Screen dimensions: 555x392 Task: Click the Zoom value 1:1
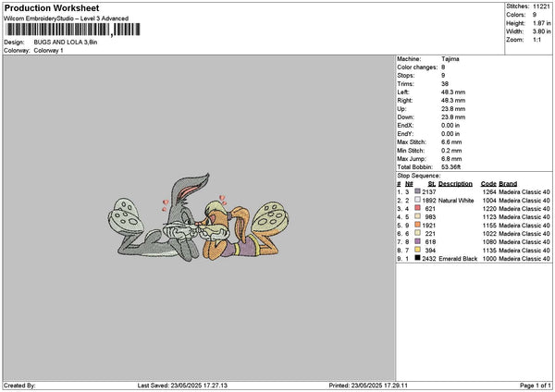[536, 40]
